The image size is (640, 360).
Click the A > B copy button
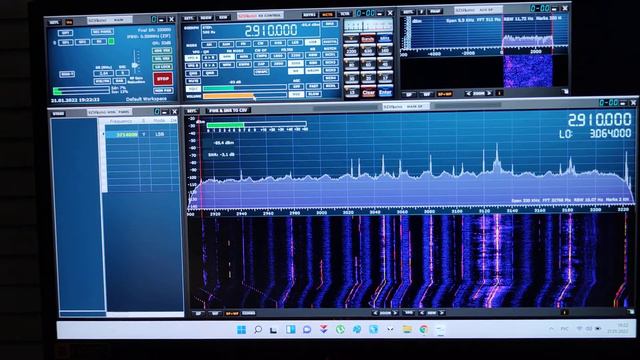click(210, 58)
